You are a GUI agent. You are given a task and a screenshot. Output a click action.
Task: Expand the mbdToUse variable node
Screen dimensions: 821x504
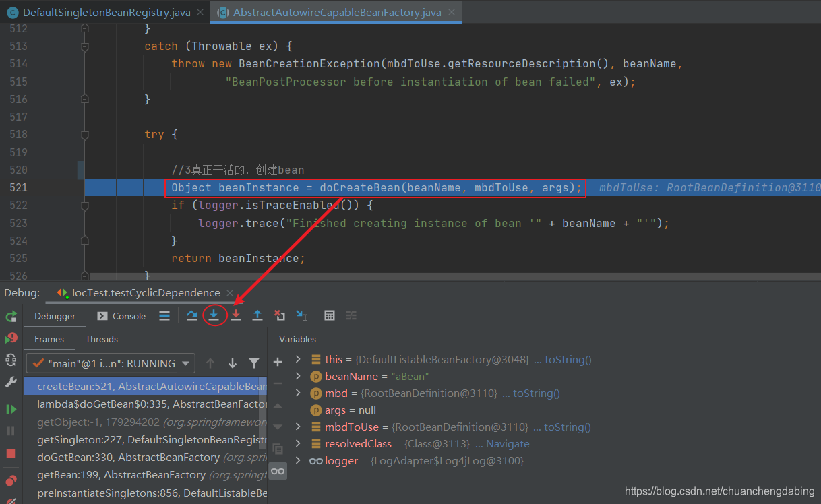(298, 427)
